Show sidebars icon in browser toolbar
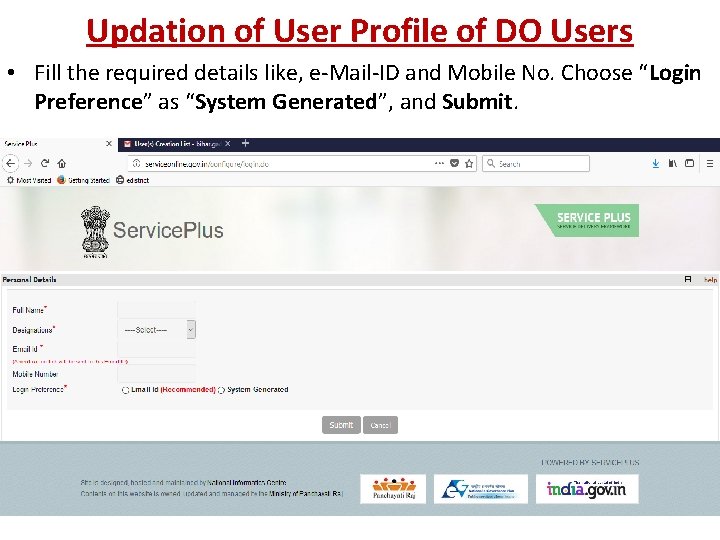Image resolution: width=720 pixels, height=540 pixels. tap(689, 163)
